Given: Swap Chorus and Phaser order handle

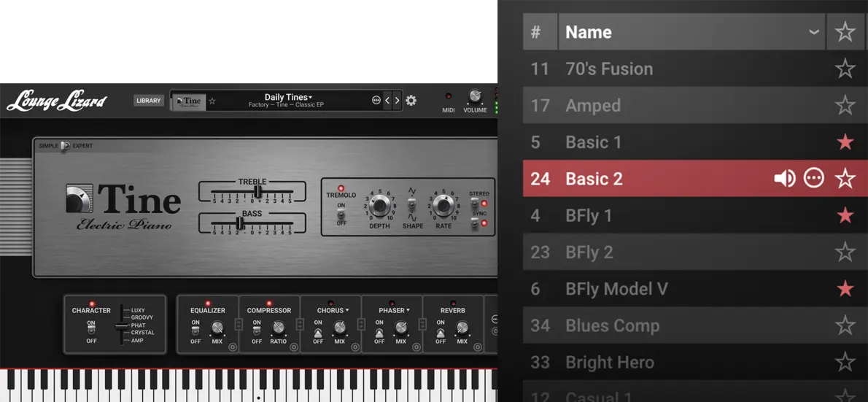Looking at the screenshot, I should tap(362, 325).
